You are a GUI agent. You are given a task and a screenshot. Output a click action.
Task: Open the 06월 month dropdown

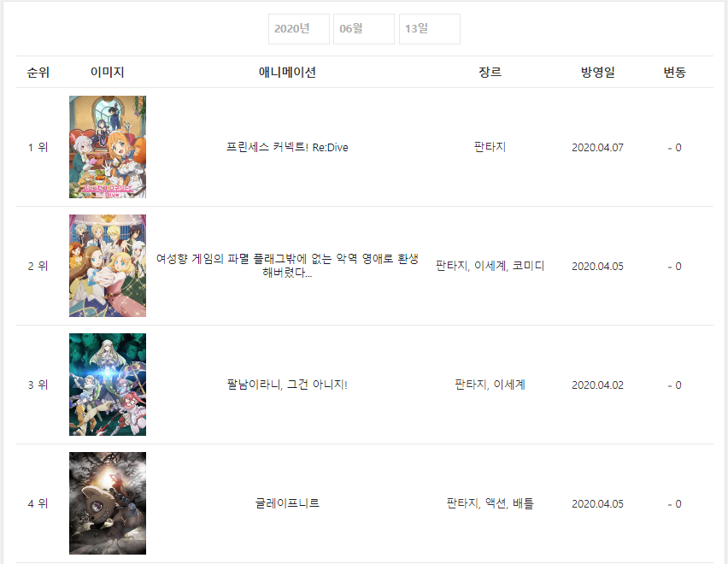tap(363, 29)
